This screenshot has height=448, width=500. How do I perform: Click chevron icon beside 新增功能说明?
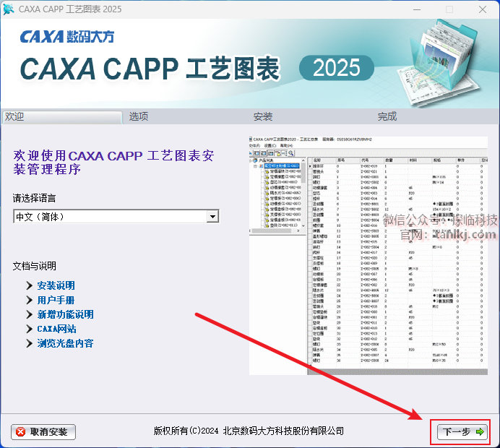(30, 314)
